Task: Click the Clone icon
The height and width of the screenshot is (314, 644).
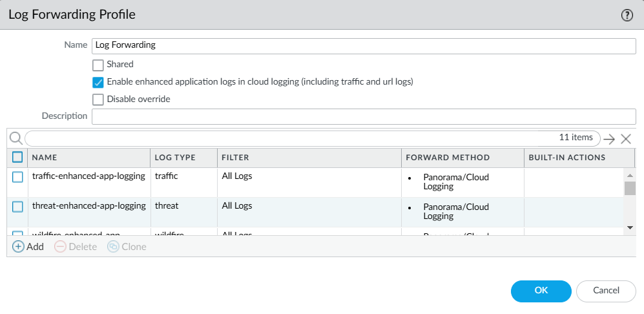Action: [113, 247]
